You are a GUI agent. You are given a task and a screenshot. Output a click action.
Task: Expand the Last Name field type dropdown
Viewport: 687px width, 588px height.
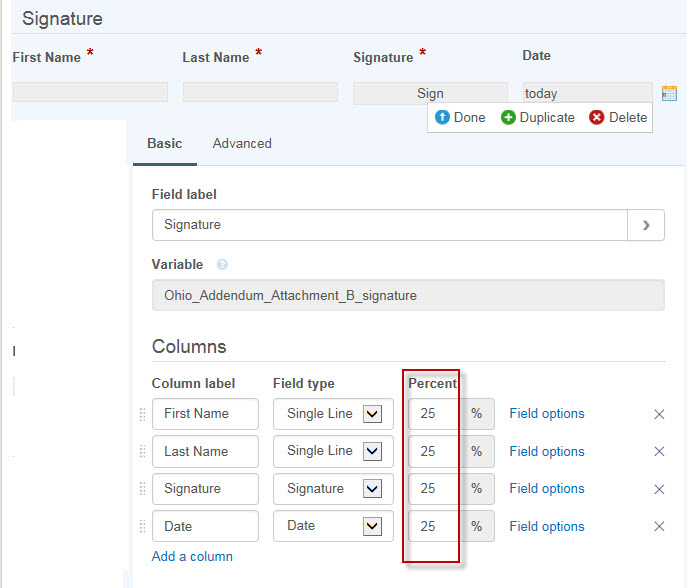[x=372, y=452]
